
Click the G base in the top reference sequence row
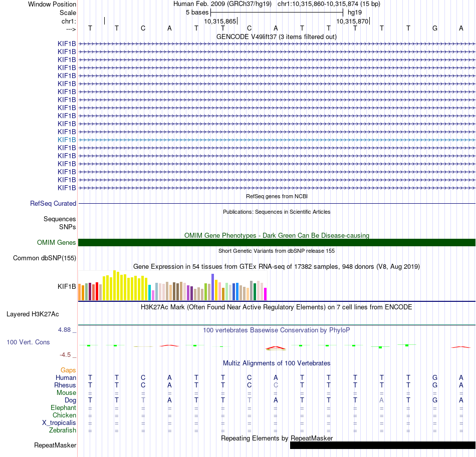click(435, 28)
